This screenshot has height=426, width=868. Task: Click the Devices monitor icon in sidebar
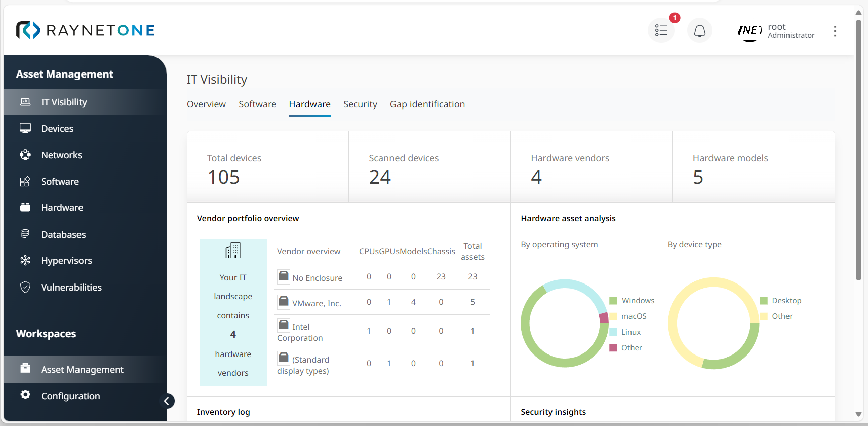tap(25, 128)
